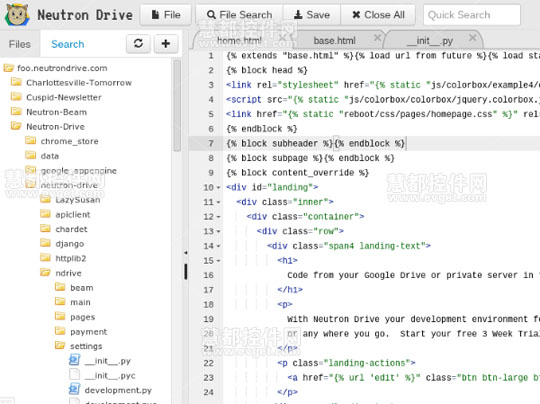Click pages folder icon
The width and height of the screenshot is (540, 404).
click(60, 316)
